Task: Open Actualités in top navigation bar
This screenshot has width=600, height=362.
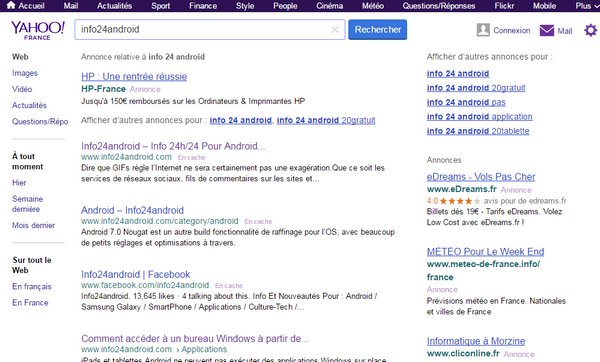Action: pyautogui.click(x=114, y=6)
